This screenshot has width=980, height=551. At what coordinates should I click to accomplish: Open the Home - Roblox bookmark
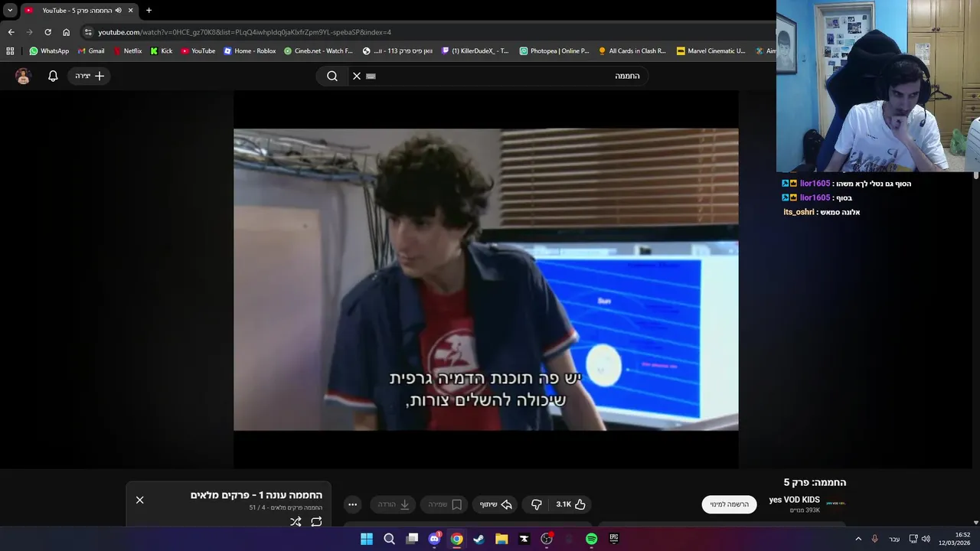pos(250,51)
